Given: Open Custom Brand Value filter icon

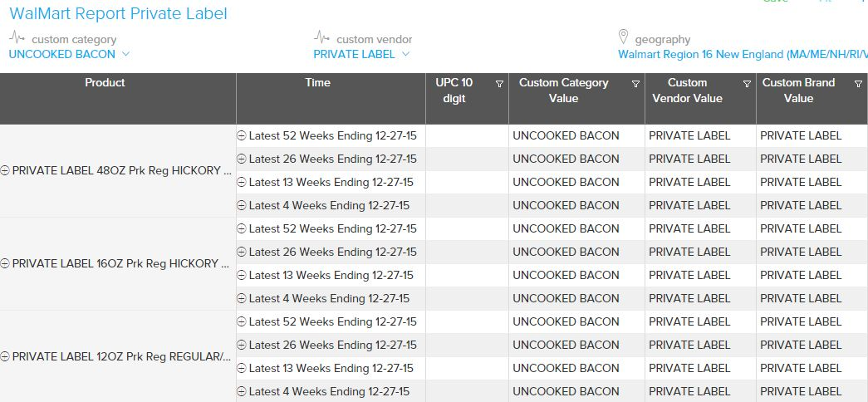Looking at the screenshot, I should [x=858, y=84].
